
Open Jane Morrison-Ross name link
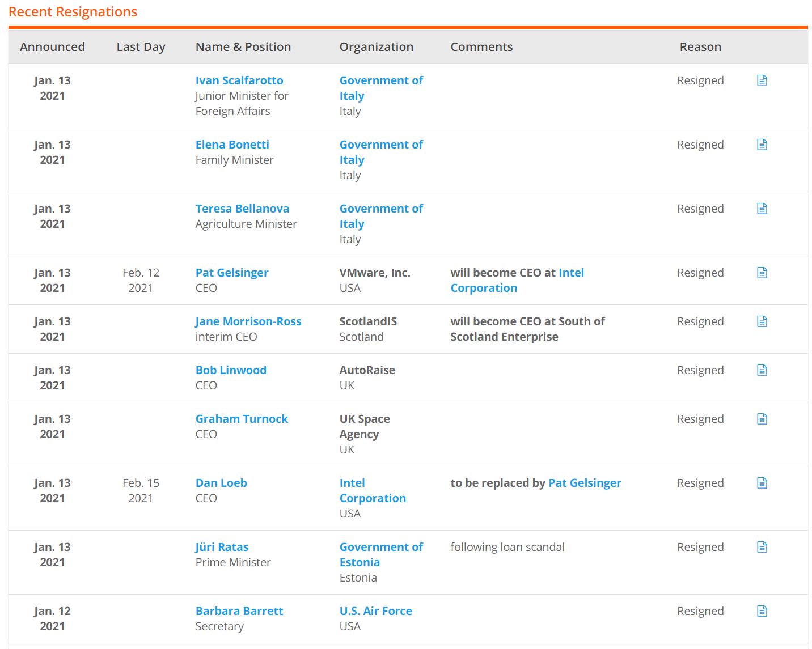248,321
